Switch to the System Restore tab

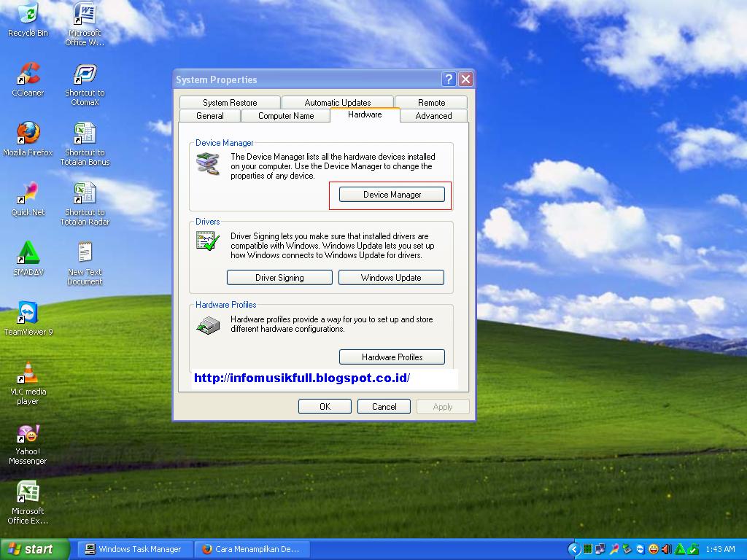pyautogui.click(x=229, y=102)
